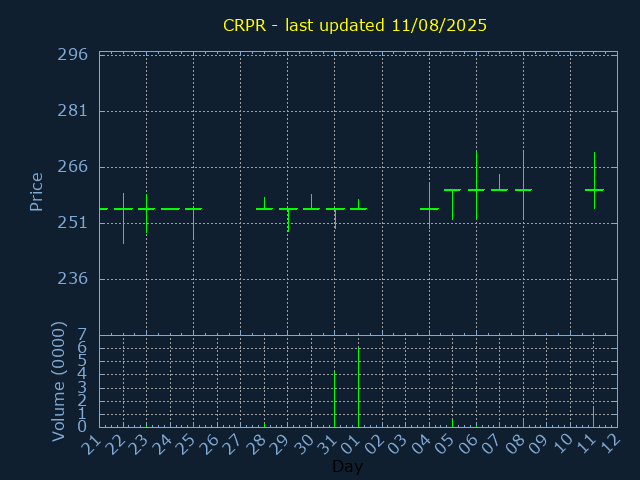This screenshot has height=480, width=640.
Task: Click the volume bar for day 11
Action: [x=593, y=417]
